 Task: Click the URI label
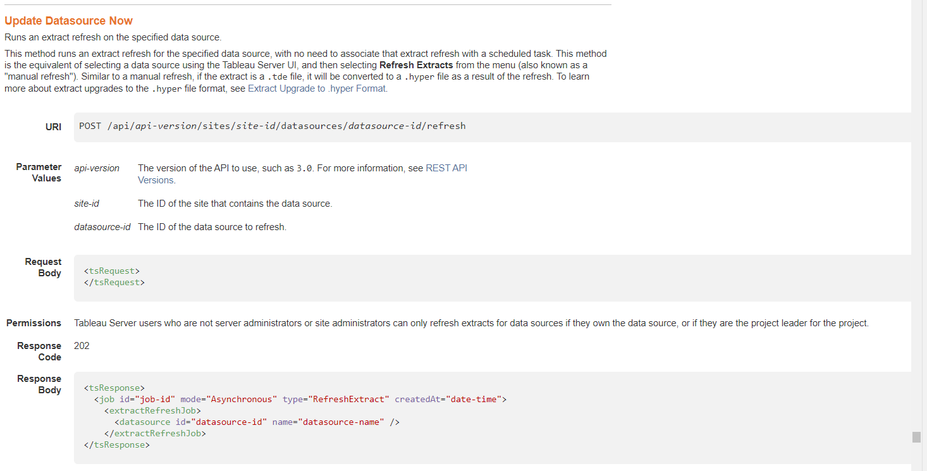(x=53, y=127)
